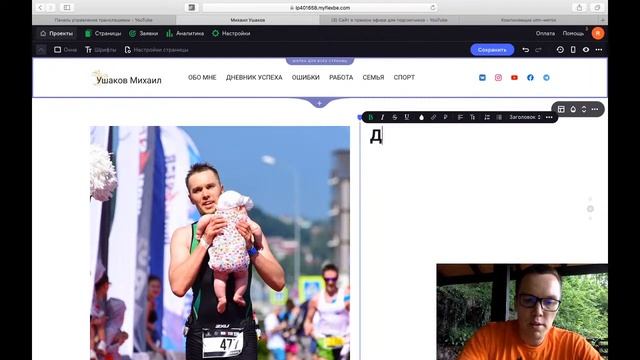Screen dimensions: 640x360
Task: Click section move up/down arrows
Action: (x=584, y=109)
